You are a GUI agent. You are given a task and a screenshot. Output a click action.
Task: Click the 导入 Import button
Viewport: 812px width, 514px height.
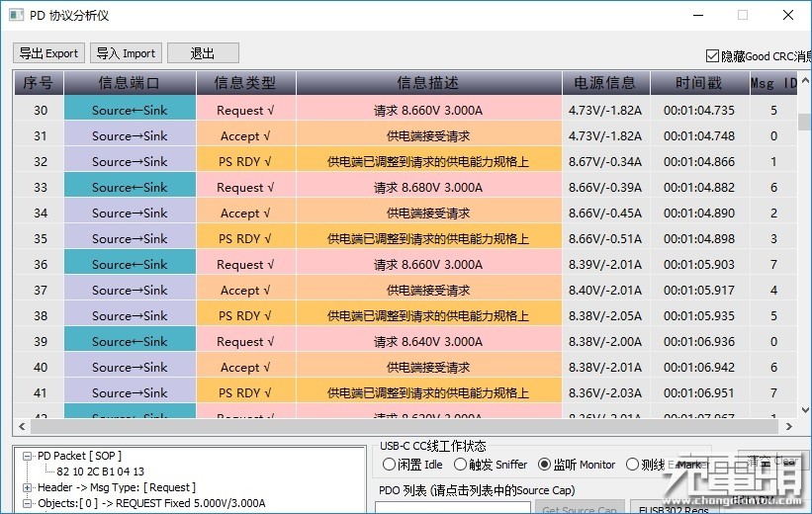[126, 53]
